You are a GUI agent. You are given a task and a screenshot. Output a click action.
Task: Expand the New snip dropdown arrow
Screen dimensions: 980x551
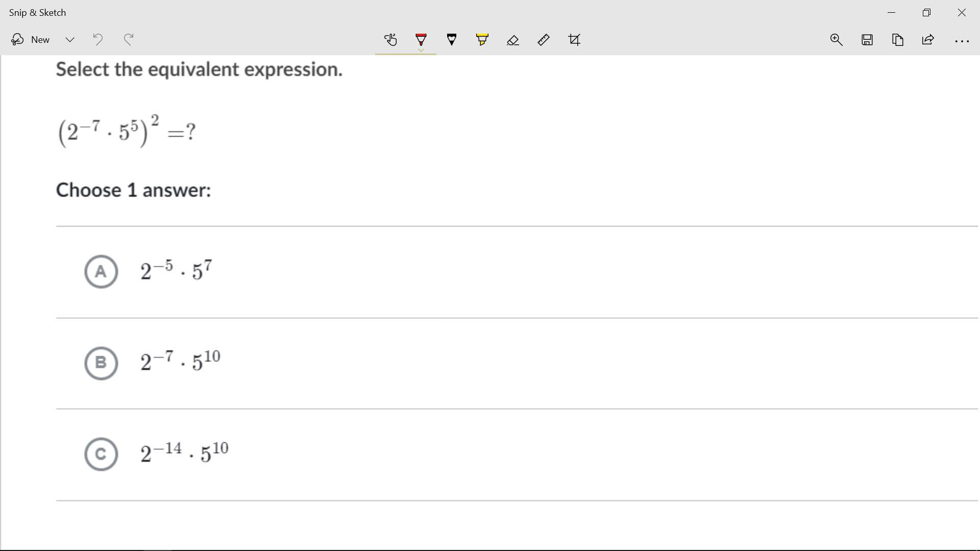click(70, 40)
